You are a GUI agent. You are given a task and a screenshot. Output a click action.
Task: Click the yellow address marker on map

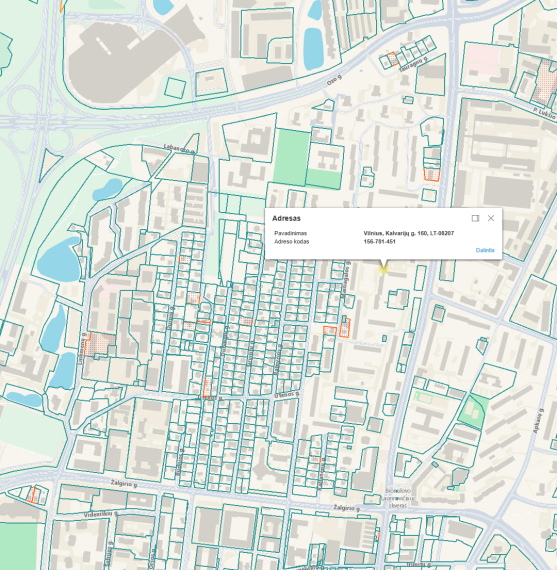pos(383,269)
